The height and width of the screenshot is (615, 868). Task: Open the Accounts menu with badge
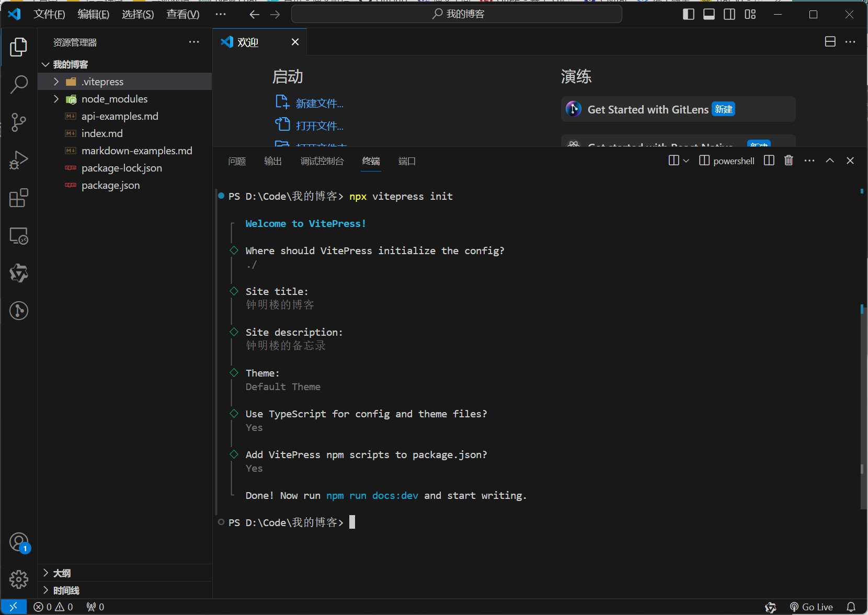[x=19, y=542]
